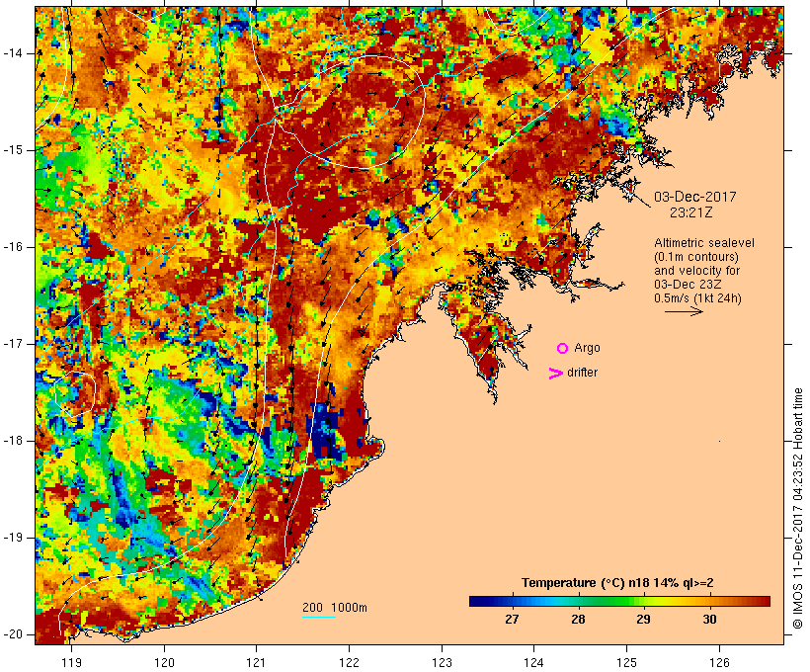Click the temperature color bar at 29
Viewport: 810px width, 672px height.
[643, 601]
